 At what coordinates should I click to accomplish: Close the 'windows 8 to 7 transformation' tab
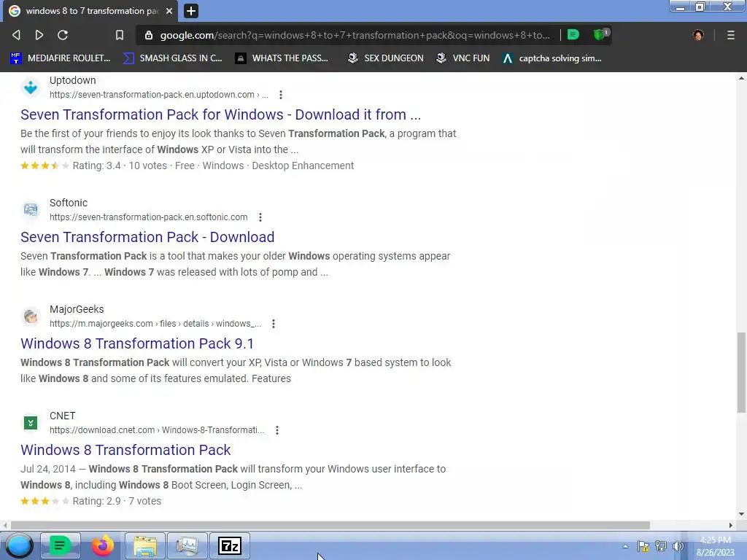coord(169,11)
